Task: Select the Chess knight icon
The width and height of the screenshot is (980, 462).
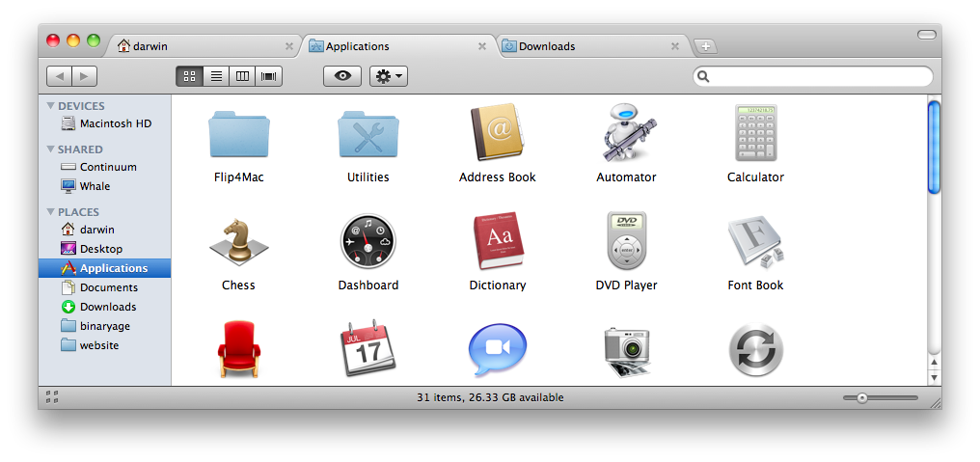Action: point(239,241)
